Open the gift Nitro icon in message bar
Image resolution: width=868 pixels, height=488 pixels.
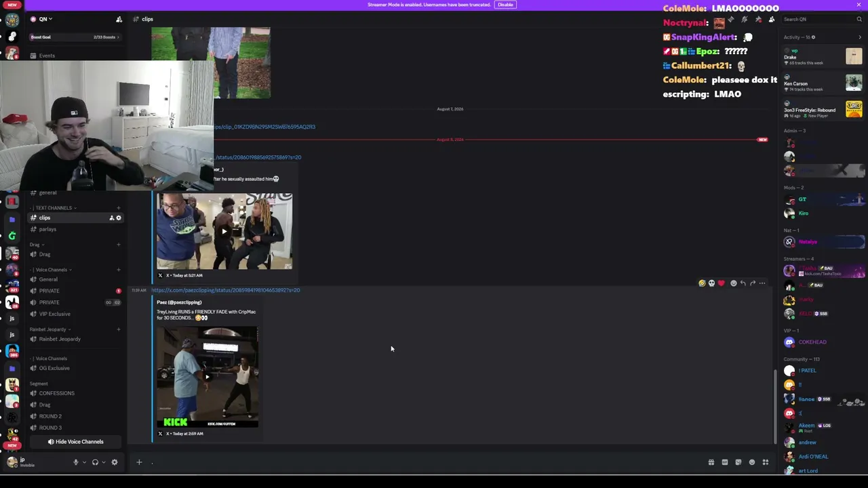click(711, 462)
